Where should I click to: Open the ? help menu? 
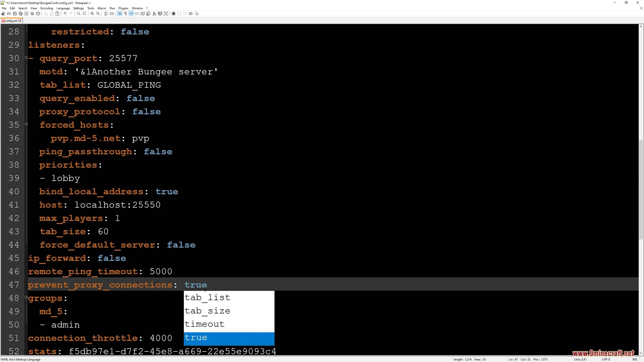147,8
